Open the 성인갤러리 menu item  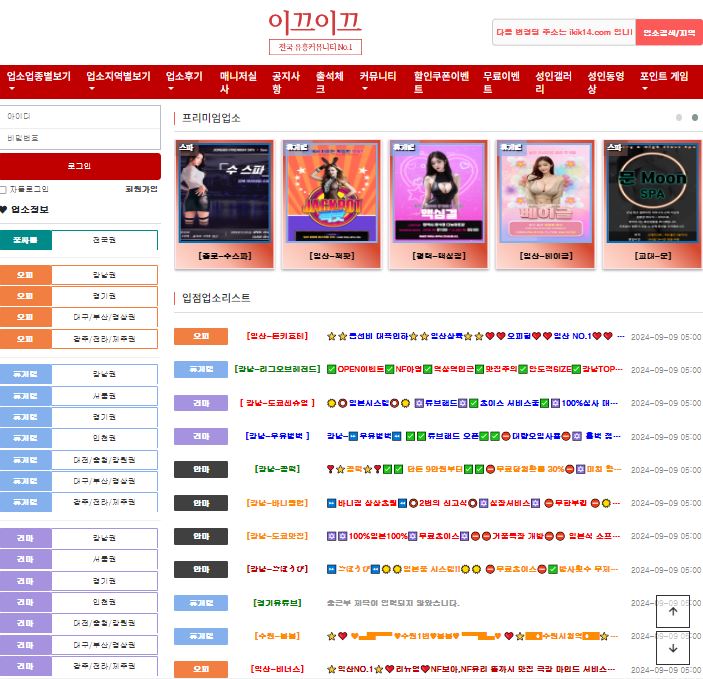[554, 82]
